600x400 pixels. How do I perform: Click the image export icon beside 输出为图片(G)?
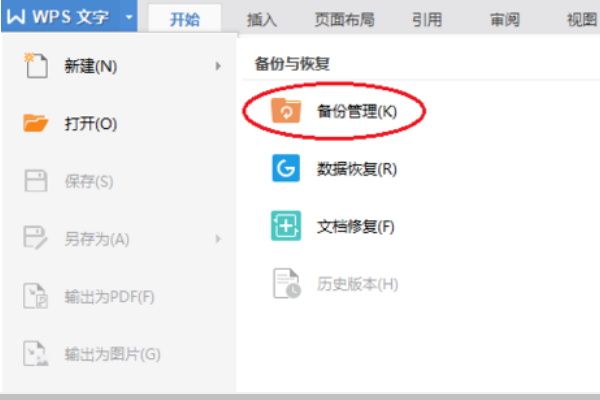[36, 354]
